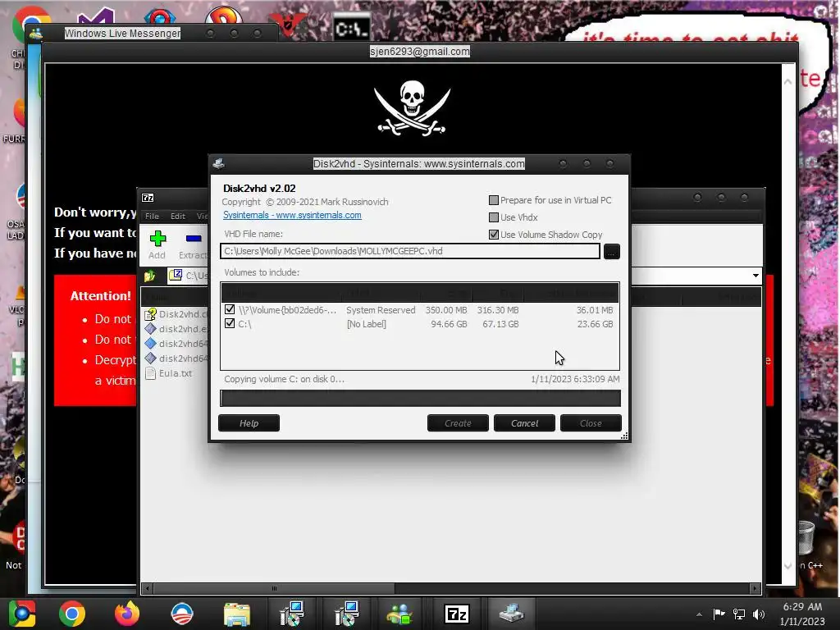
Task: Open the Edit menu in 7-Zip
Action: click(178, 217)
